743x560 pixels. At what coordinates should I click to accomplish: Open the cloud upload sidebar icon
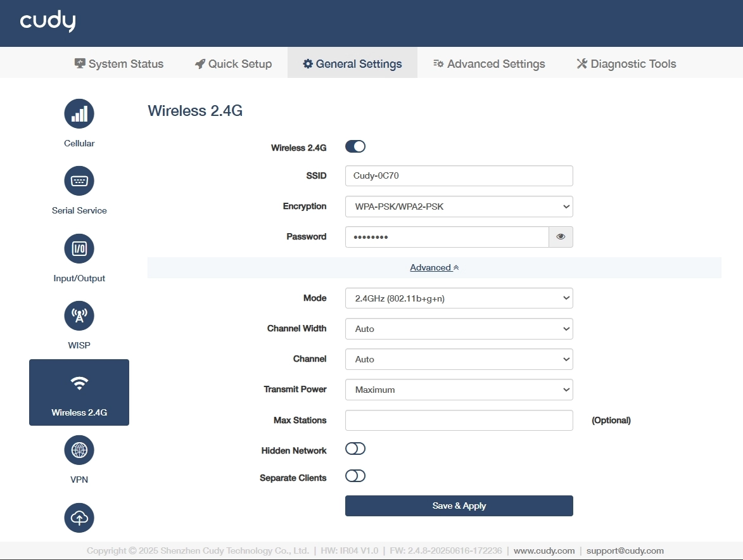(x=79, y=518)
